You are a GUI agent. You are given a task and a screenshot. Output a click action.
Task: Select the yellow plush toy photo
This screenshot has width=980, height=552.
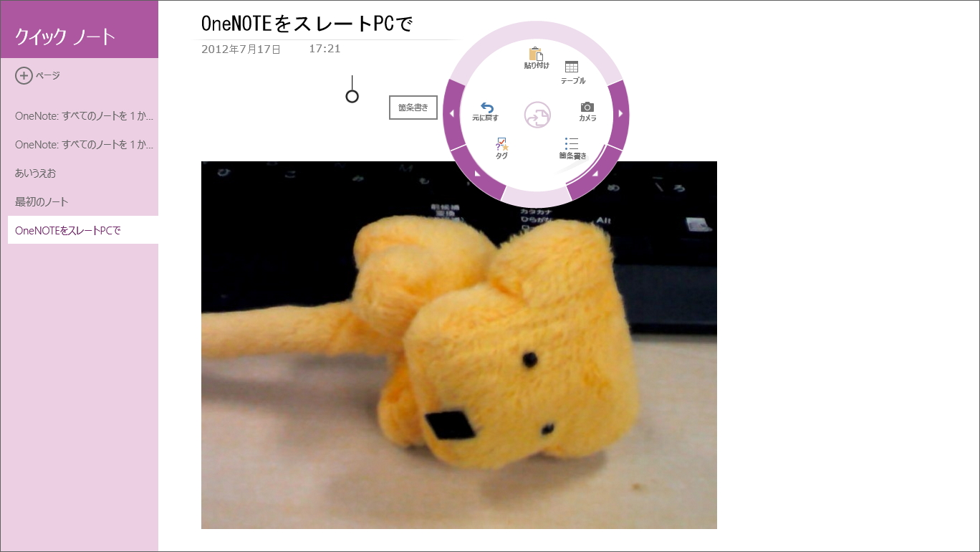pyautogui.click(x=458, y=345)
